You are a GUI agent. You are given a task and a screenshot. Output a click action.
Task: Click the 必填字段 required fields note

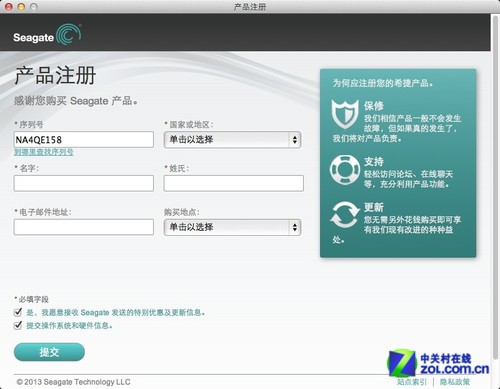(32, 299)
